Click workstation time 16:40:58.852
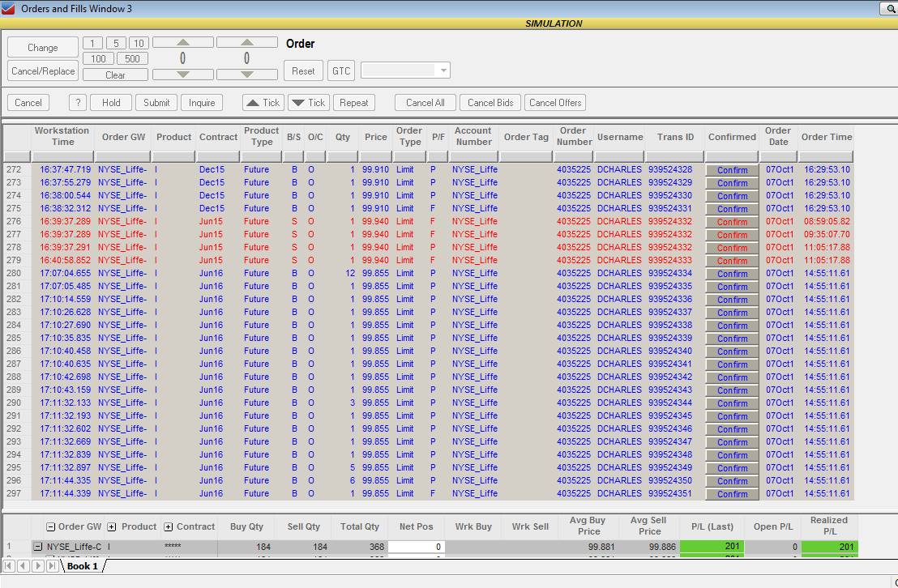The image size is (898, 588). 66,260
